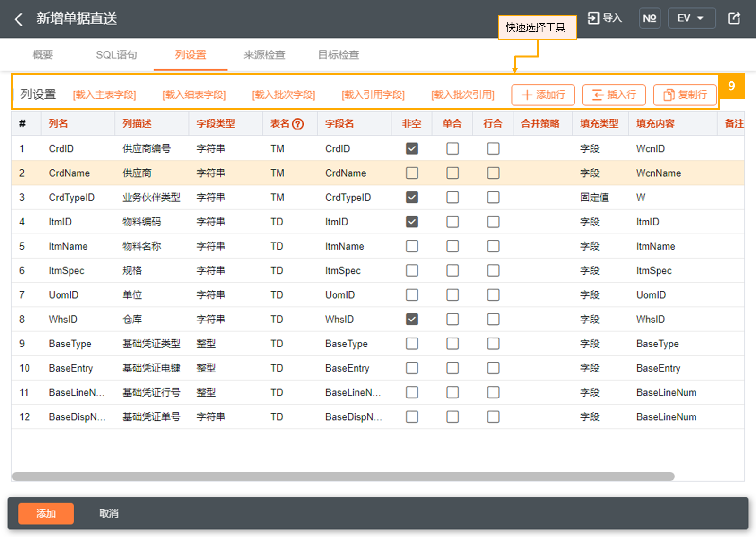Screen dimensions: 756x537
Task: Go back using the left arrow icon
Action: click(18, 19)
